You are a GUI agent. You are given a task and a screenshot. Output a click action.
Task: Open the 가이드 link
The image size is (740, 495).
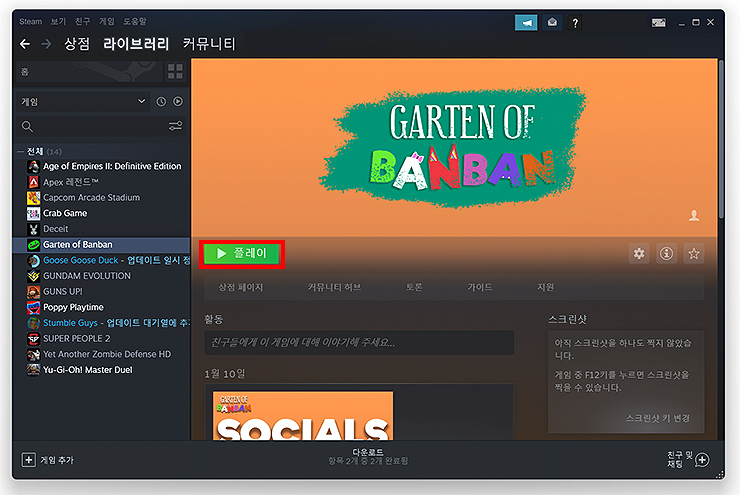pos(480,287)
